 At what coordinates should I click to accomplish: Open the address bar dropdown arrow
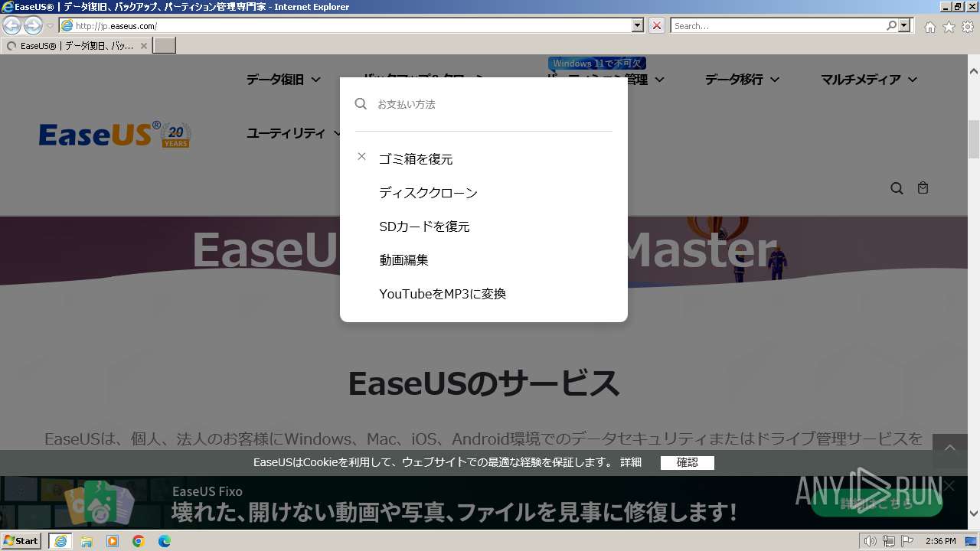pyautogui.click(x=638, y=25)
